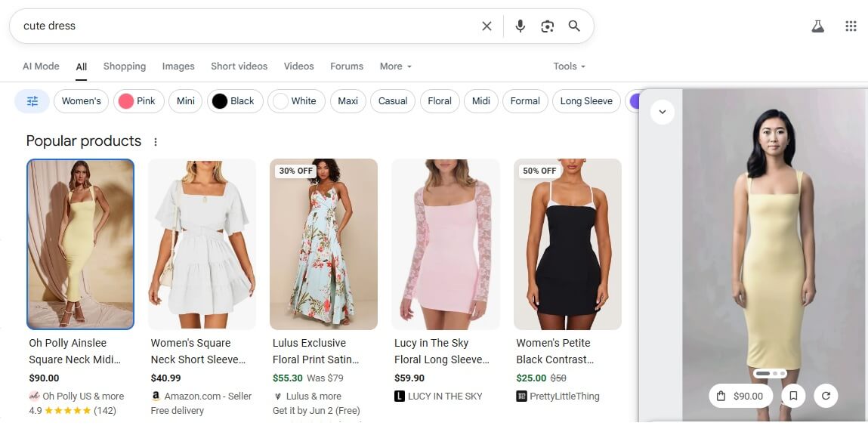The image size is (868, 432).
Task: Open 'Women's Petite Black Contrast' title
Action: tap(554, 351)
